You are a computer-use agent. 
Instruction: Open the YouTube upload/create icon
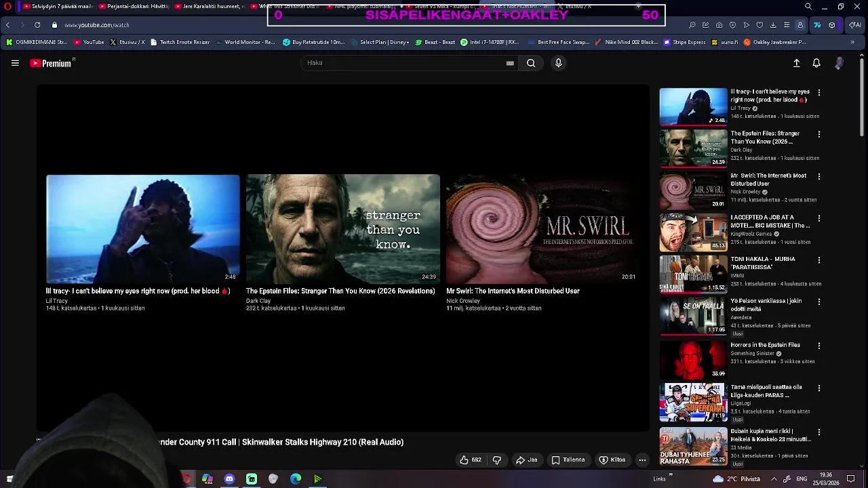click(797, 63)
